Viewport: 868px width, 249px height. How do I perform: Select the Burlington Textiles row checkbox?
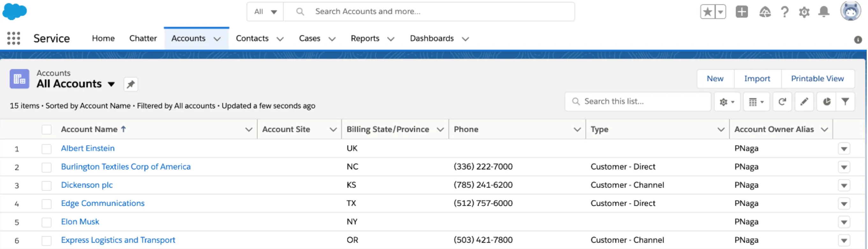47,167
